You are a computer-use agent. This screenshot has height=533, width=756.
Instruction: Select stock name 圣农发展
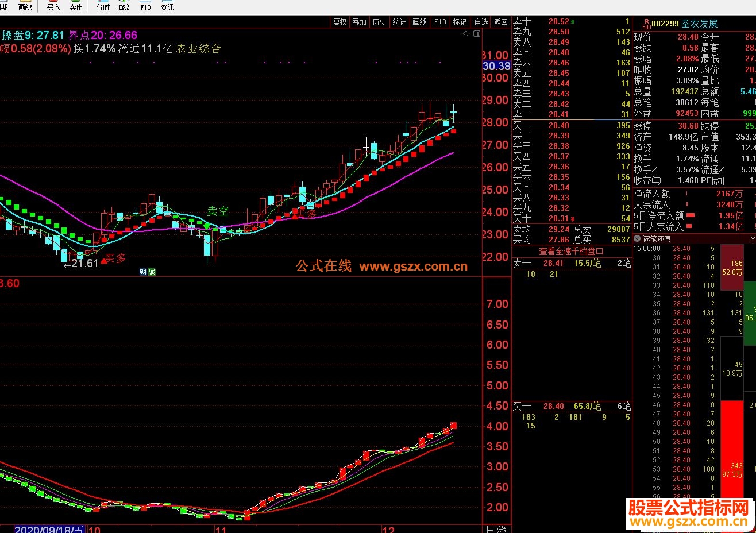tap(700, 24)
